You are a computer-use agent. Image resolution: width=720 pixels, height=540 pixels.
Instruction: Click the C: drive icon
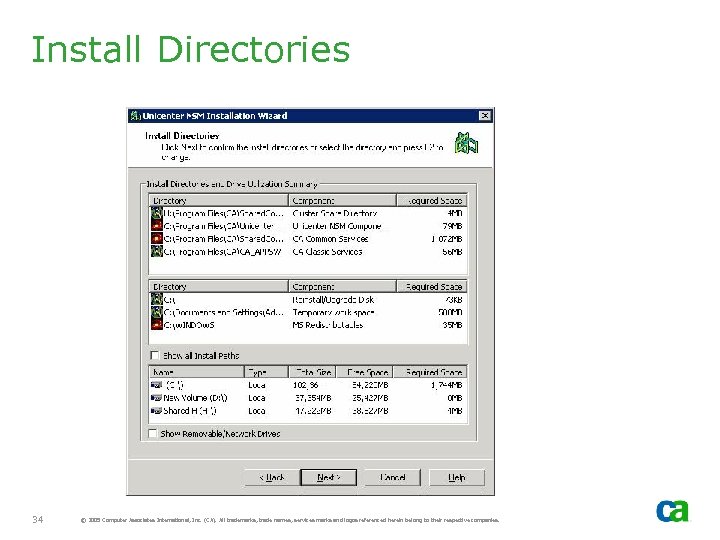coord(157,385)
